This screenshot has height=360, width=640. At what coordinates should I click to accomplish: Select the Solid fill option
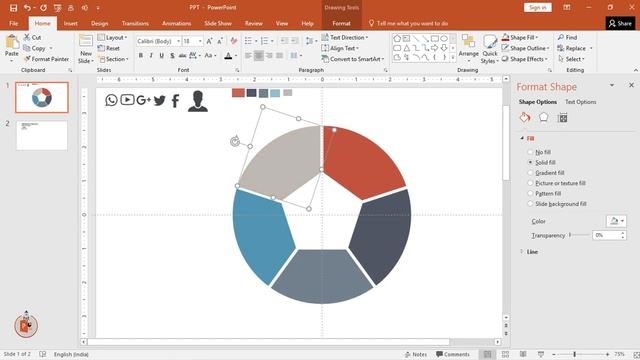click(531, 162)
